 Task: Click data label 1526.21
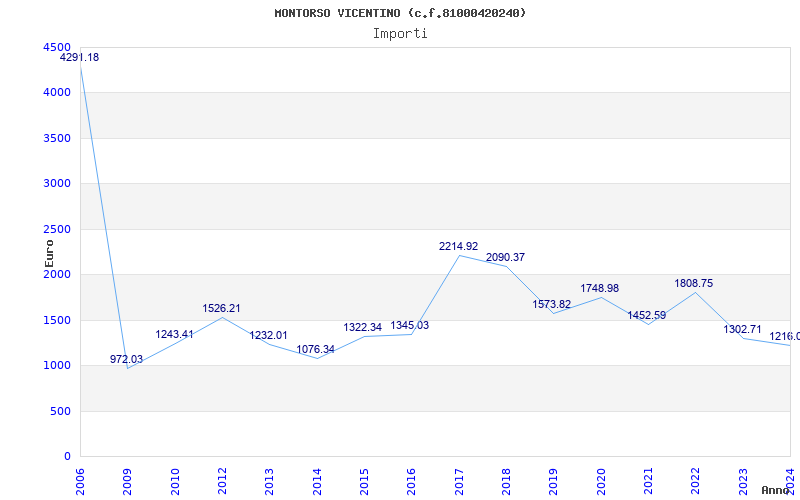[x=221, y=309]
